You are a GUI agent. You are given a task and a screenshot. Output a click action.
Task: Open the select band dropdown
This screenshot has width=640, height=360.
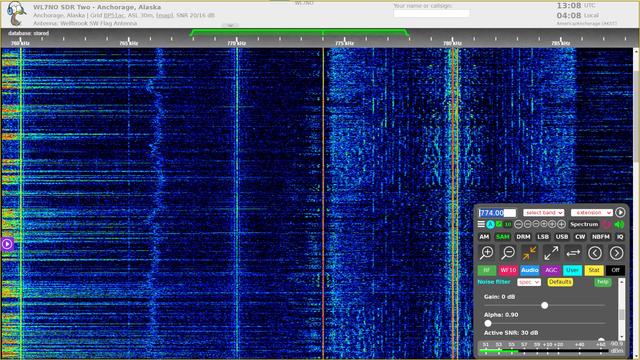click(544, 213)
